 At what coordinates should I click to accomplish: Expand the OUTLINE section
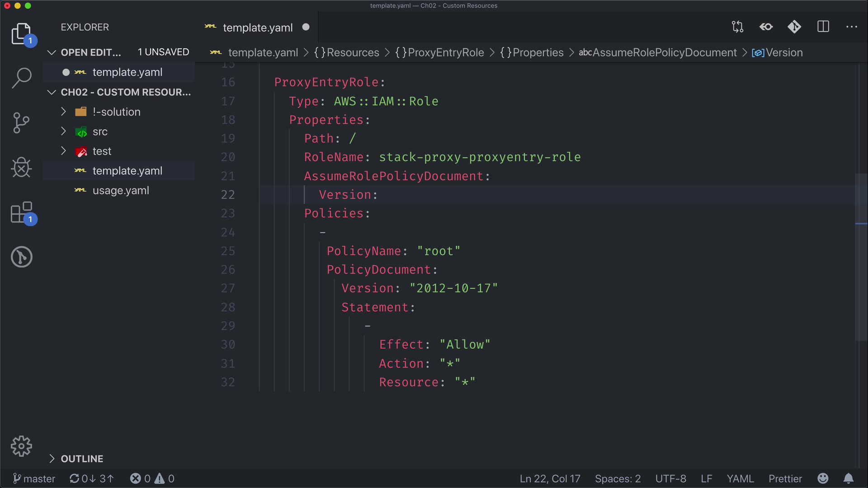click(x=82, y=459)
